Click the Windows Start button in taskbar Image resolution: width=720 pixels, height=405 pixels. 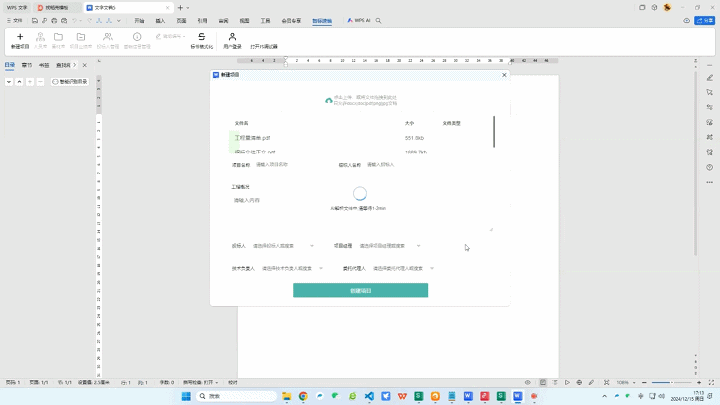(x=186, y=396)
